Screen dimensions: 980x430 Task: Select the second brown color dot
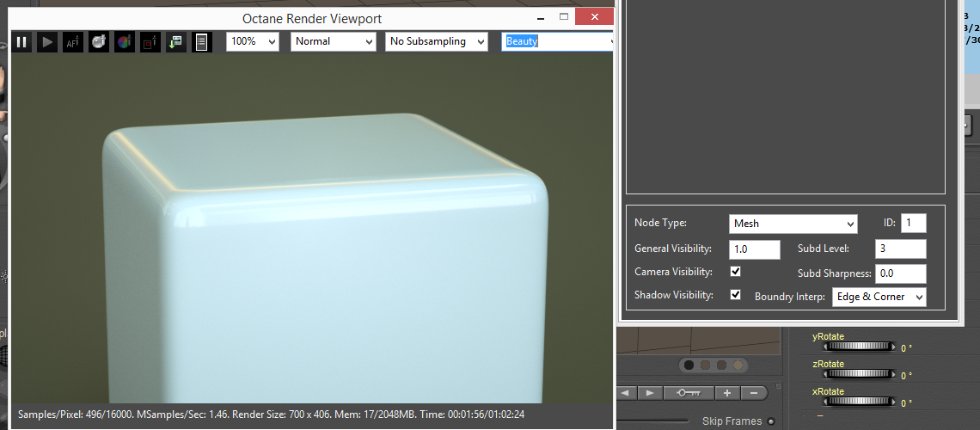click(705, 365)
